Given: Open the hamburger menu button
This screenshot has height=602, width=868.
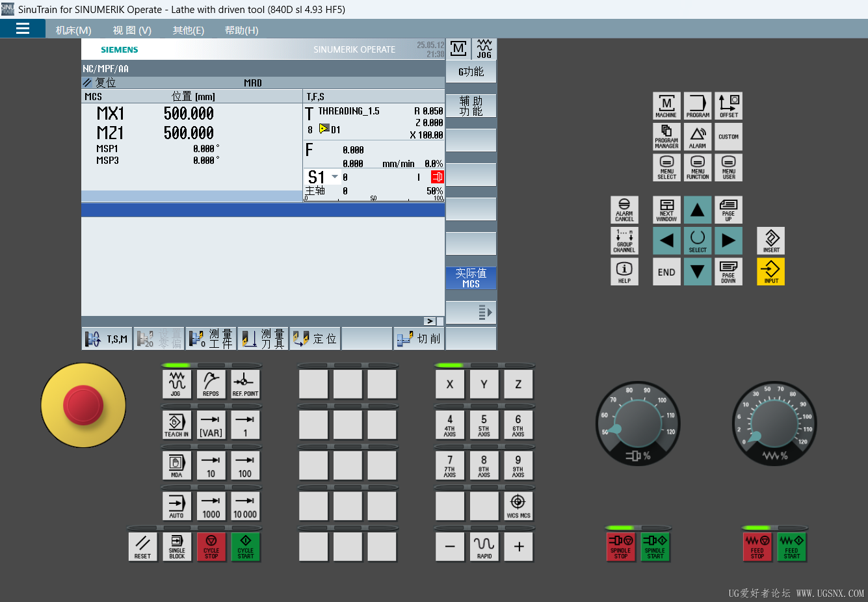Looking at the screenshot, I should coord(23,29).
